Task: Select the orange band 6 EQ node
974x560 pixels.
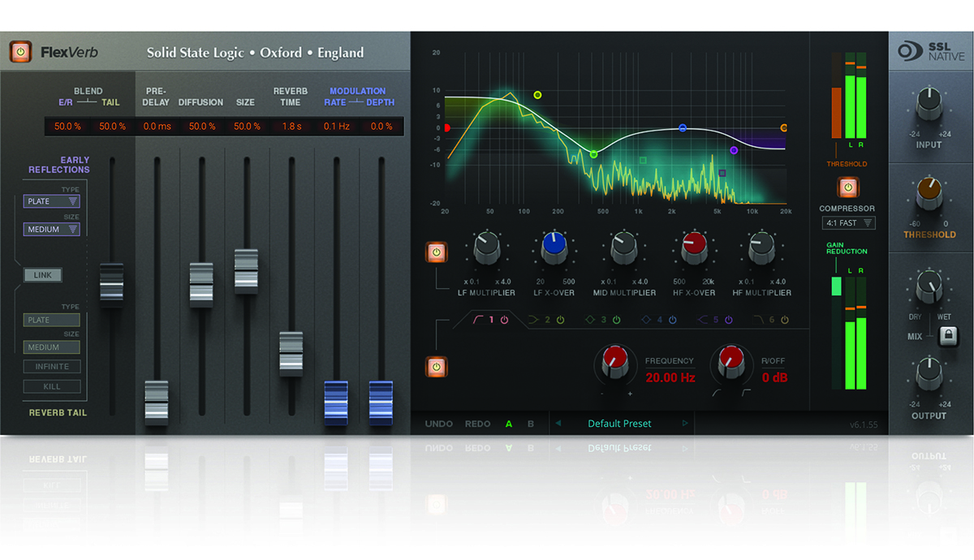Action: pyautogui.click(x=784, y=128)
